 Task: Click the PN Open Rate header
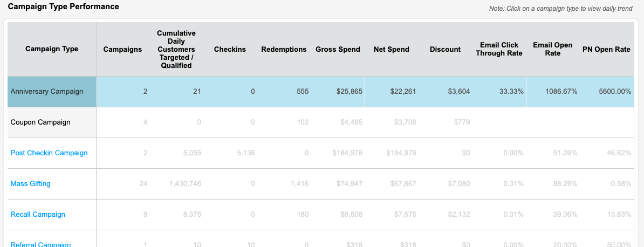[x=607, y=49]
